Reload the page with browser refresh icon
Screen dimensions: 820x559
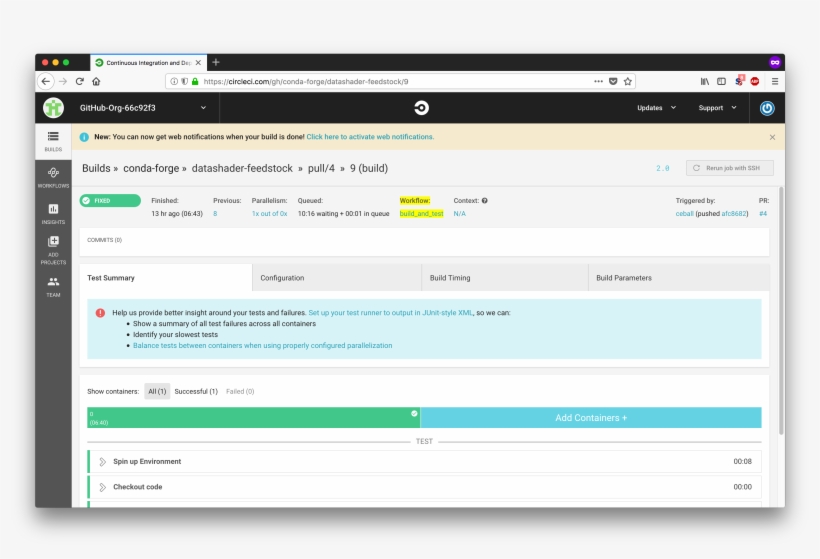point(80,81)
